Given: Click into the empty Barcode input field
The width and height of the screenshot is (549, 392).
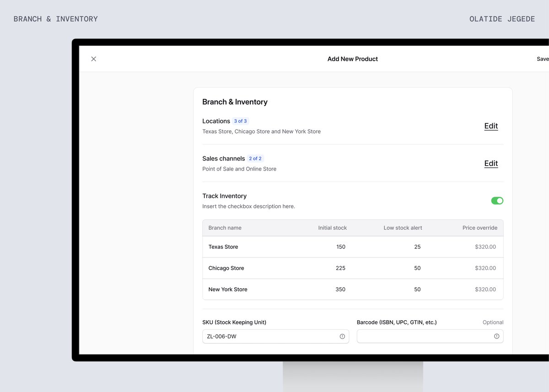Looking at the screenshot, I should point(430,336).
